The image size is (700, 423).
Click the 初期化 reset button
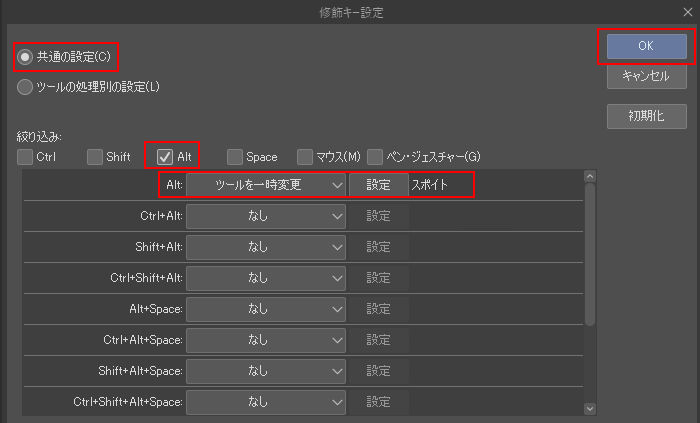point(646,116)
